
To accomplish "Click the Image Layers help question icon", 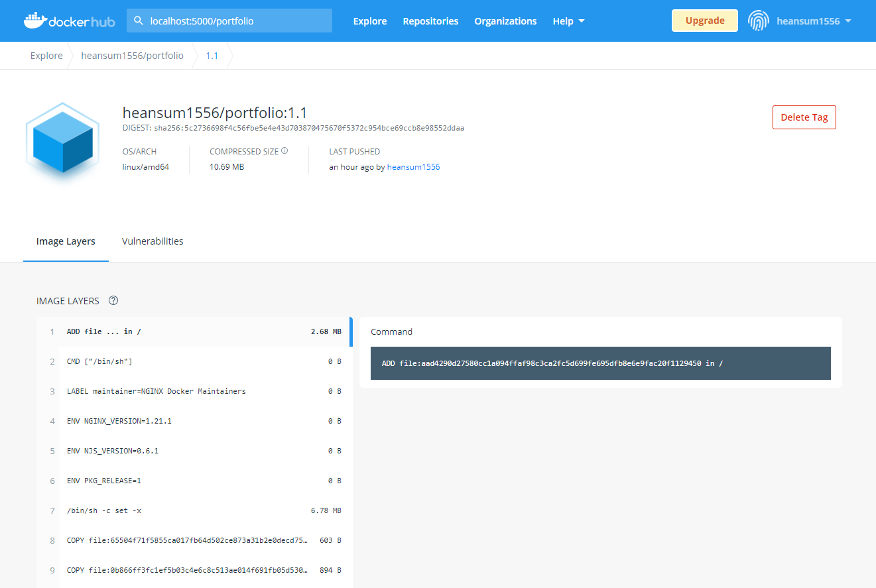I will pyautogui.click(x=113, y=300).
